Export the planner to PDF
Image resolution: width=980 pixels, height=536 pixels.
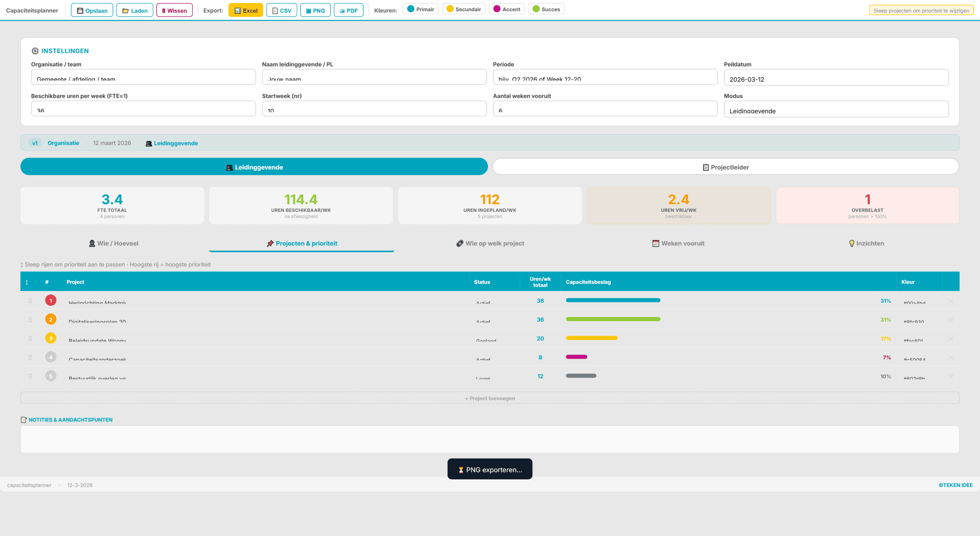(348, 10)
